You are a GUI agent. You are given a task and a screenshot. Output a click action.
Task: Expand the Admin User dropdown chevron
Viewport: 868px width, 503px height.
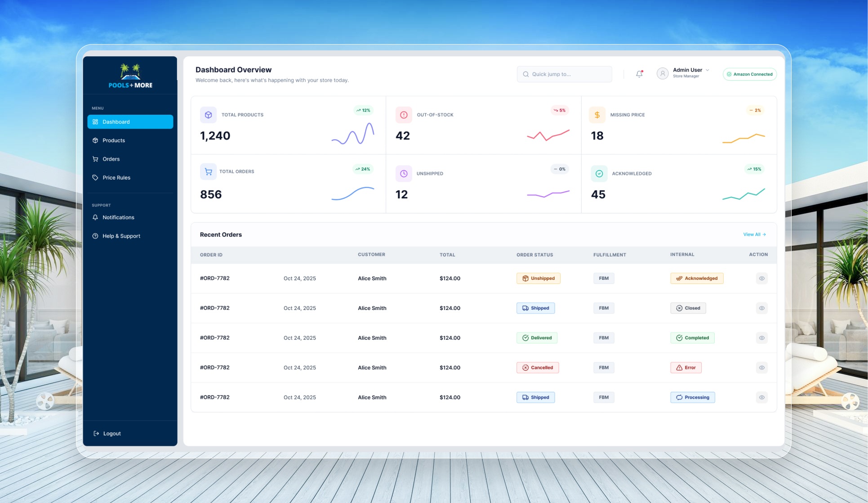[x=708, y=70]
